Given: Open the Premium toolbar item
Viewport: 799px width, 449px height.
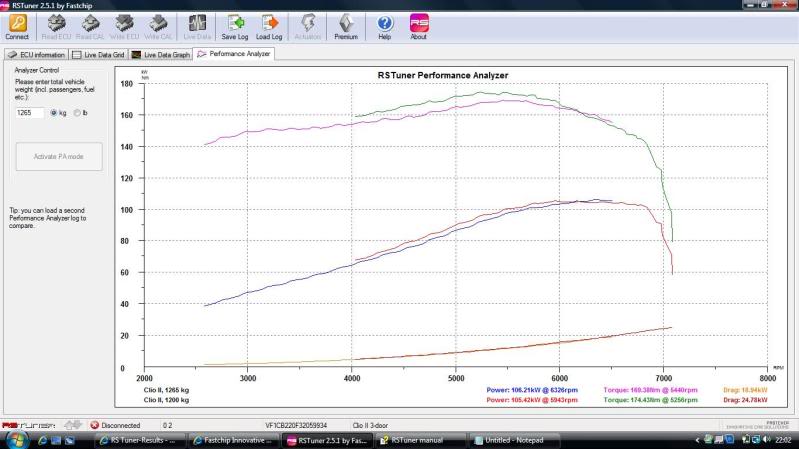Looking at the screenshot, I should point(346,25).
